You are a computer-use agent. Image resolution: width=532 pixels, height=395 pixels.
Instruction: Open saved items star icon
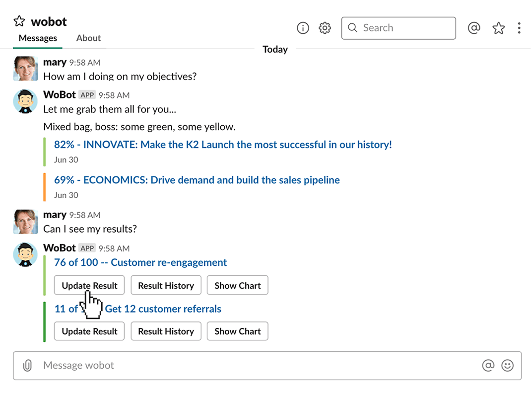tap(498, 28)
